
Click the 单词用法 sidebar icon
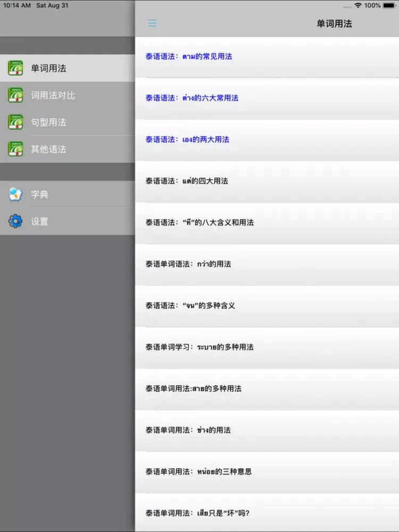tap(15, 68)
